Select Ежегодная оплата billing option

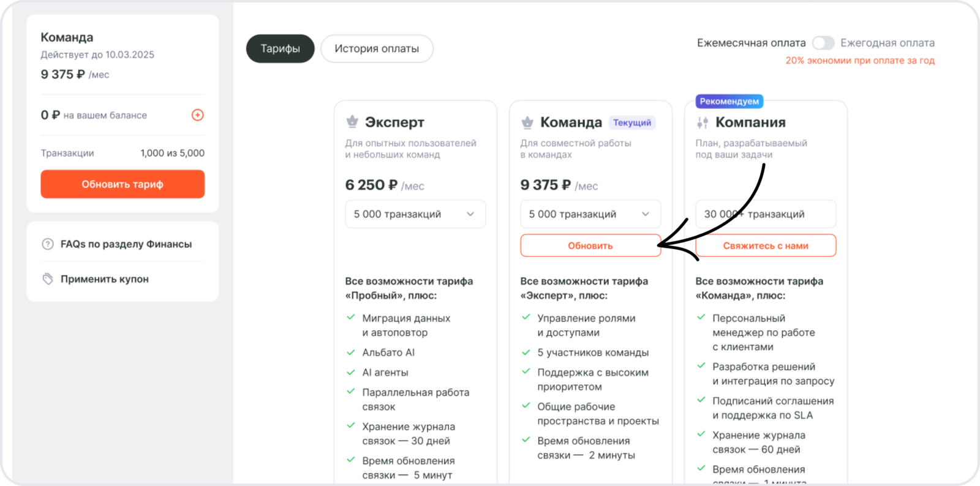(x=887, y=43)
